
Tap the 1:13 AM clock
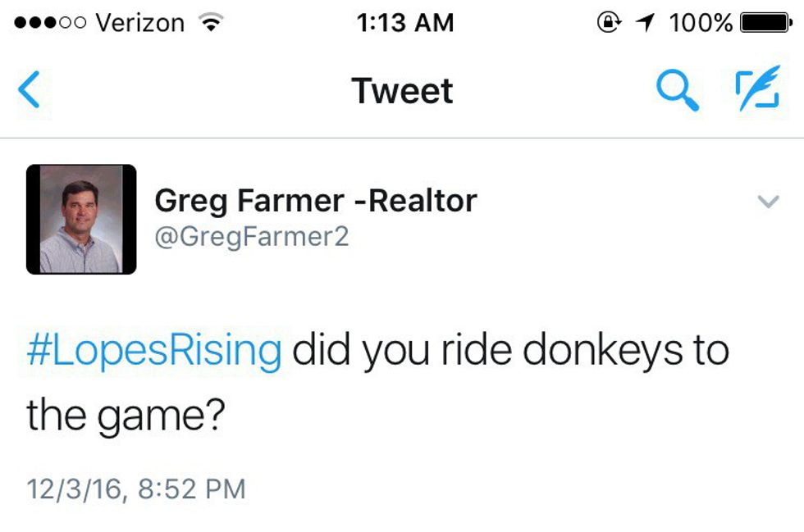405,23
